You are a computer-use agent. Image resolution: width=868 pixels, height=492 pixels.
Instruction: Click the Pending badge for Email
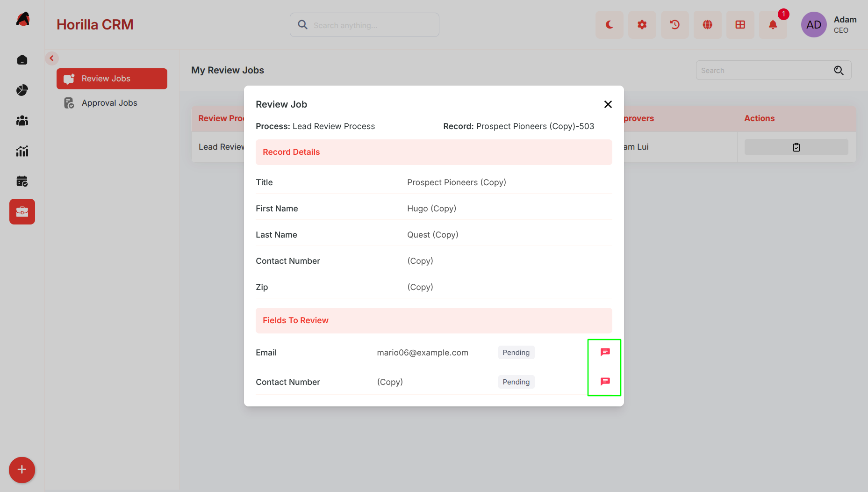click(516, 353)
